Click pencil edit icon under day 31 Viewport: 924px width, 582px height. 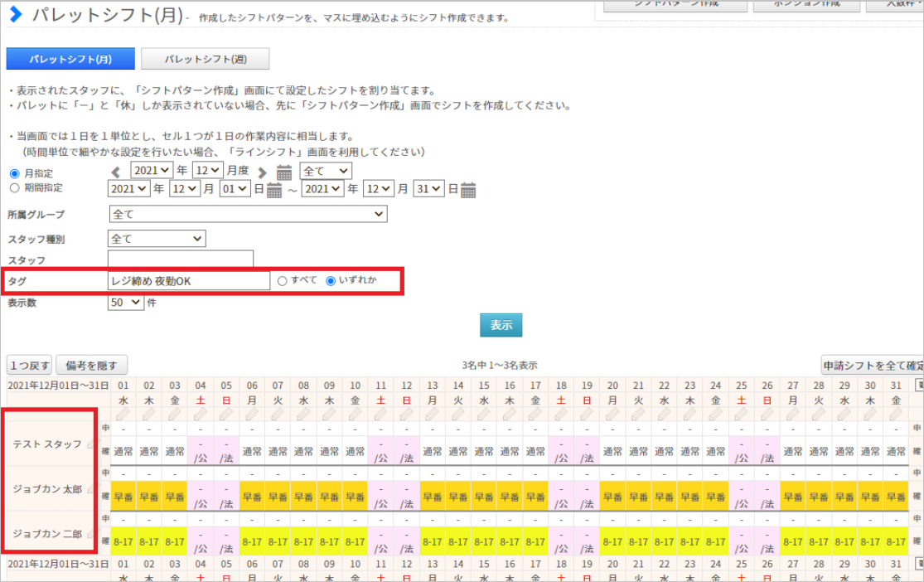tap(895, 414)
